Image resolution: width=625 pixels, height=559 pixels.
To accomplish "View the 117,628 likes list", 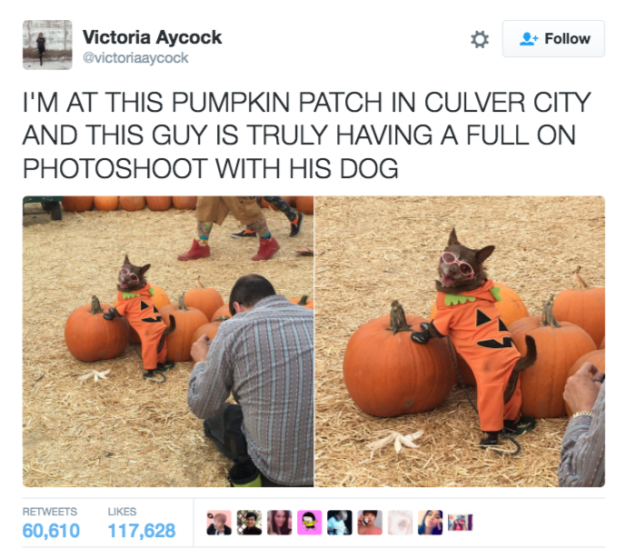I will [x=142, y=523].
